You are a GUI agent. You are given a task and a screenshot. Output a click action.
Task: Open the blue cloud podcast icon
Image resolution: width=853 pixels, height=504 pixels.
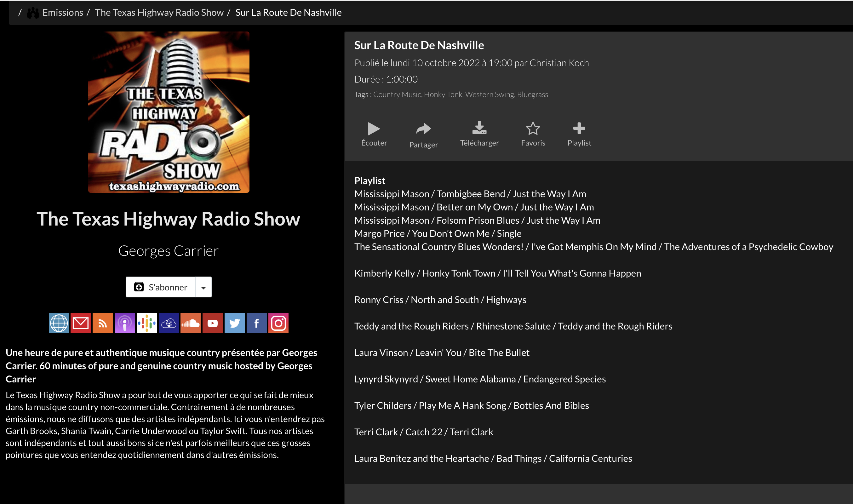pyautogui.click(x=169, y=323)
